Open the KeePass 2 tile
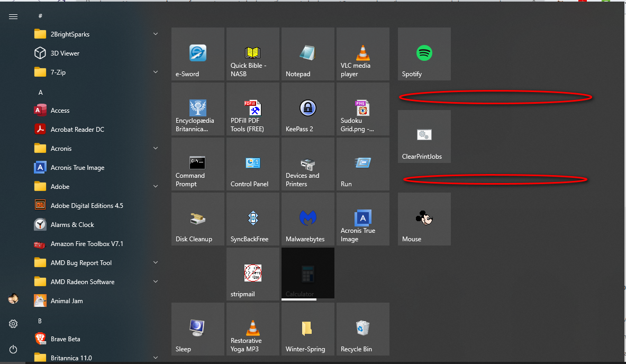This screenshot has height=364, width=626. [308, 109]
